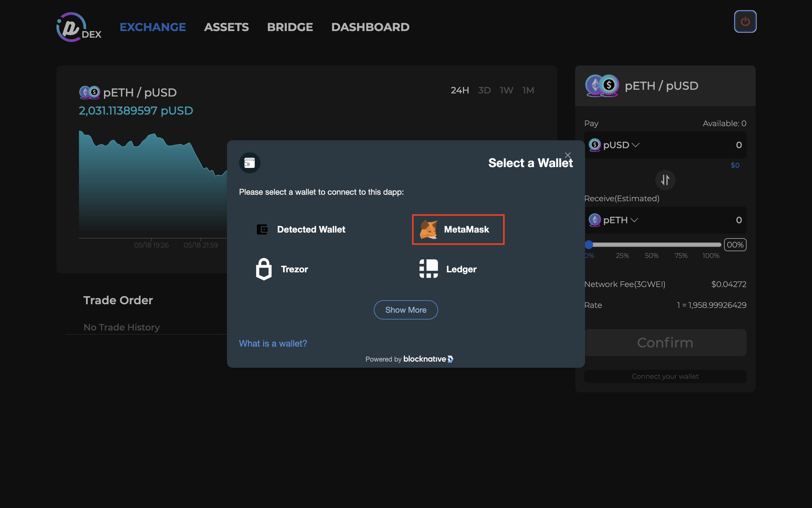Click the swap direction arrows icon

pyautogui.click(x=665, y=180)
